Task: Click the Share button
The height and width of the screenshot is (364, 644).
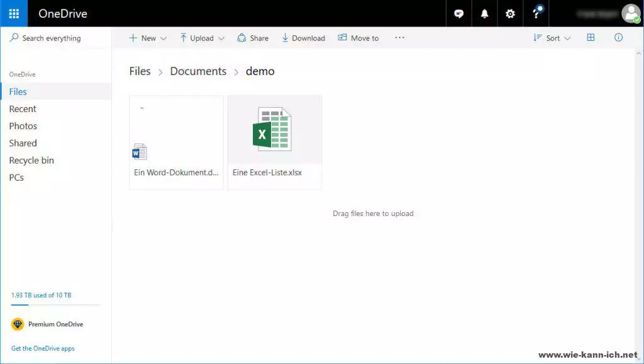Action: click(x=253, y=38)
